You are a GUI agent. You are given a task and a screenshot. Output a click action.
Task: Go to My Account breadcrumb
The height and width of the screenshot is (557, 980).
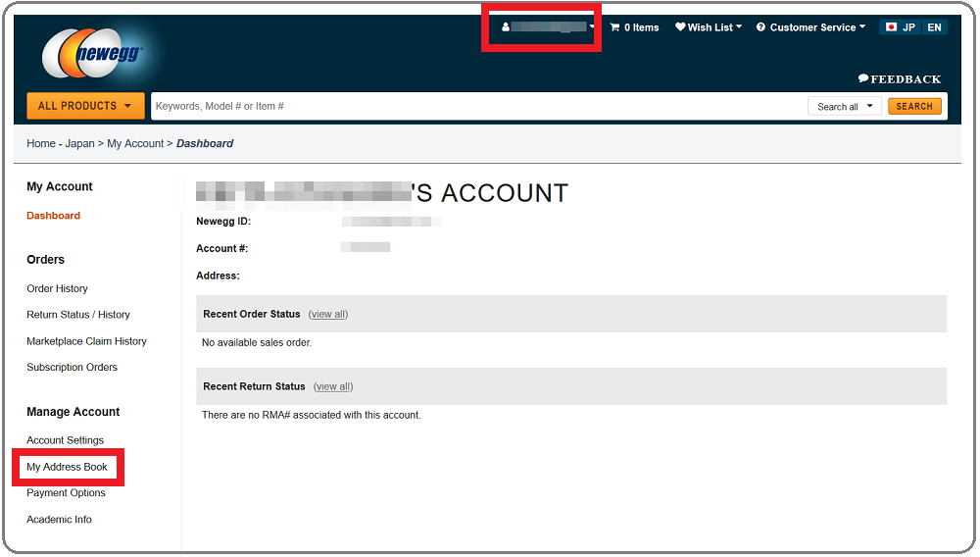[x=135, y=143]
